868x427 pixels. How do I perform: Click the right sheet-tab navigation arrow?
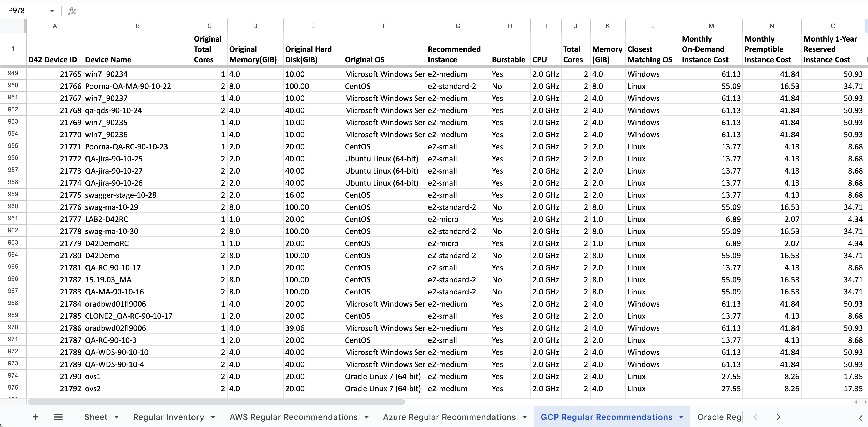tap(778, 417)
